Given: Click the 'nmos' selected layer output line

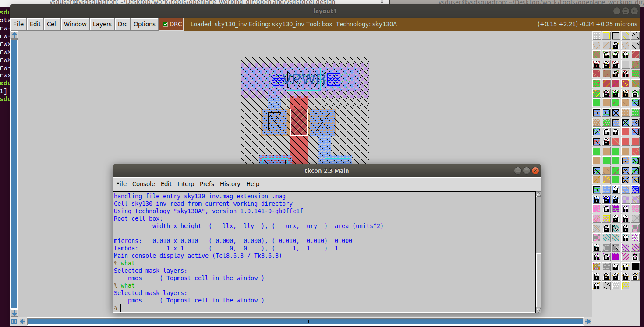Looking at the screenshot, I should [x=196, y=278].
